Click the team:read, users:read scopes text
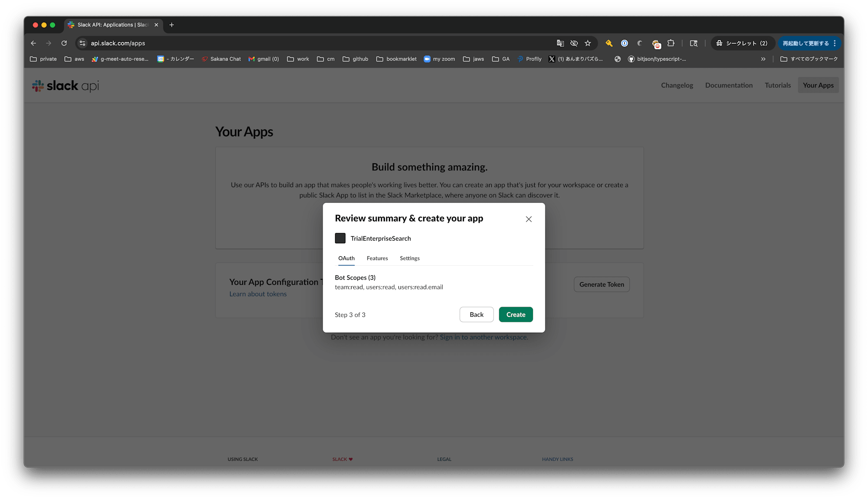The height and width of the screenshot is (499, 868). coord(389,287)
